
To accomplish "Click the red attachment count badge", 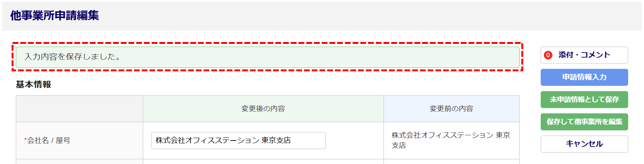I will (x=548, y=55).
